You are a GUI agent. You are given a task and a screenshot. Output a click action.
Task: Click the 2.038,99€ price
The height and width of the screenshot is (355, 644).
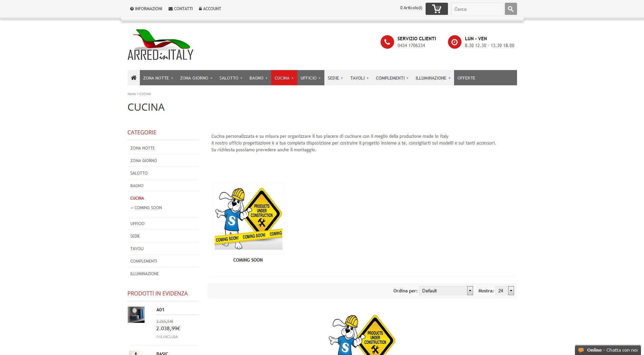point(168,329)
